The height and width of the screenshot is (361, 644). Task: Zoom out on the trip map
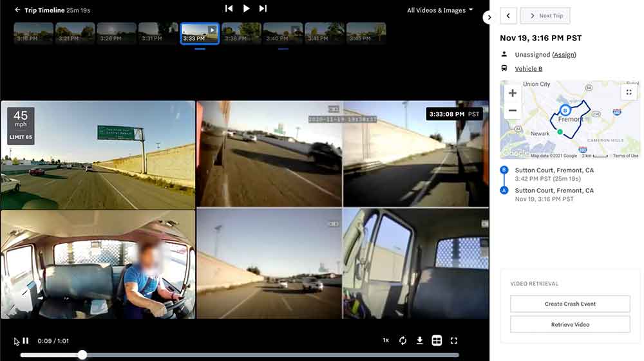(513, 111)
